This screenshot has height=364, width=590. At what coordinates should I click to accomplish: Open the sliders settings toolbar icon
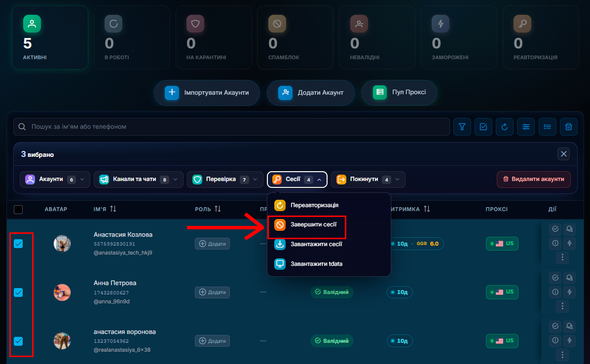526,127
